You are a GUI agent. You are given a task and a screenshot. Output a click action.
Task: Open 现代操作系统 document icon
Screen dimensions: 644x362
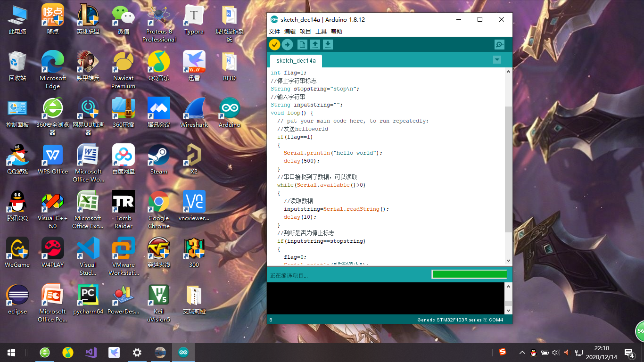click(x=230, y=24)
